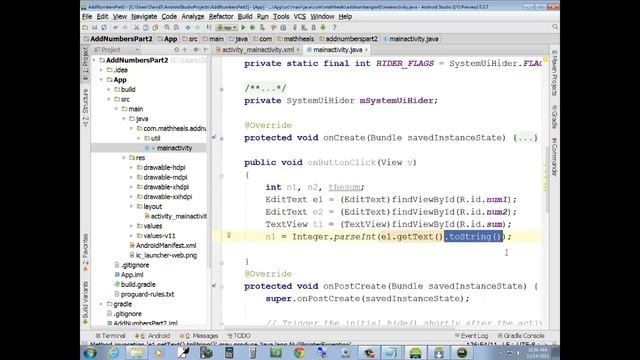The width and height of the screenshot is (640, 360).
Task: Unfold the collapsed /**...*/ comment
Action: tap(222, 89)
